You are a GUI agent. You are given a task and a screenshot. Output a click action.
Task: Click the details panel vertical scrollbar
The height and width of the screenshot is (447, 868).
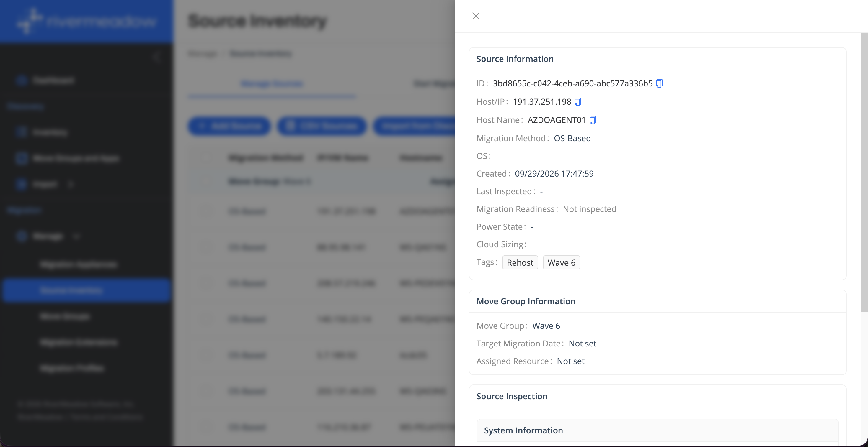[x=864, y=172]
